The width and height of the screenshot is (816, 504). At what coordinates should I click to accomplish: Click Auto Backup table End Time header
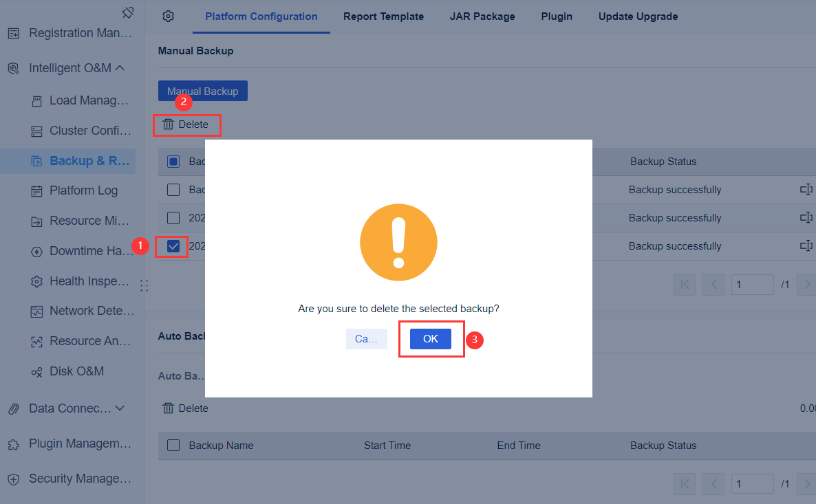(519, 446)
